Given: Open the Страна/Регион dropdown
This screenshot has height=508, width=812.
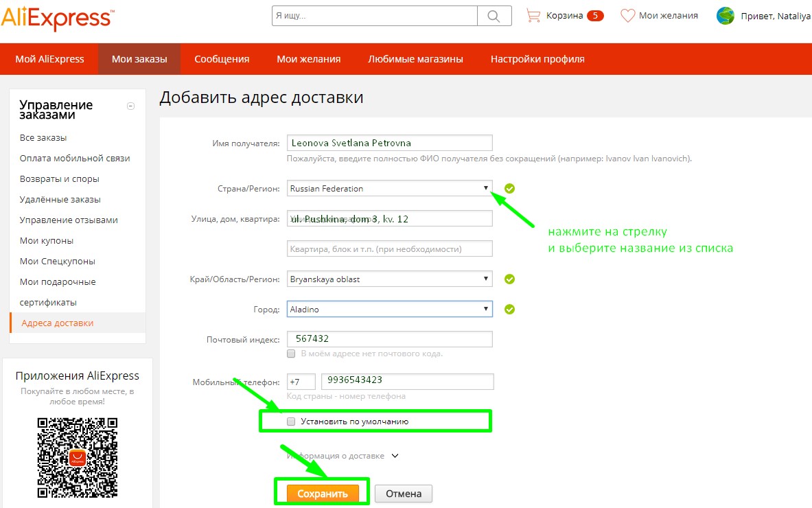Looking at the screenshot, I should tap(389, 189).
